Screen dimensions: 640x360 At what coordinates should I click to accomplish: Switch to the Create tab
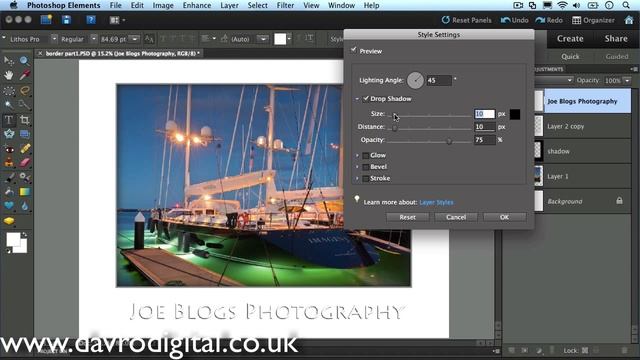(x=570, y=38)
